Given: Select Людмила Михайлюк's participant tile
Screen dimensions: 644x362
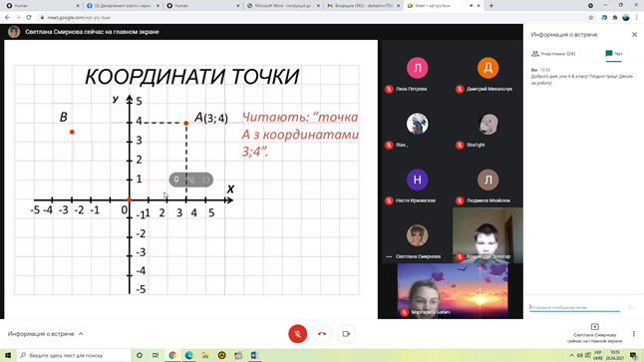Looking at the screenshot, I should point(487,180).
